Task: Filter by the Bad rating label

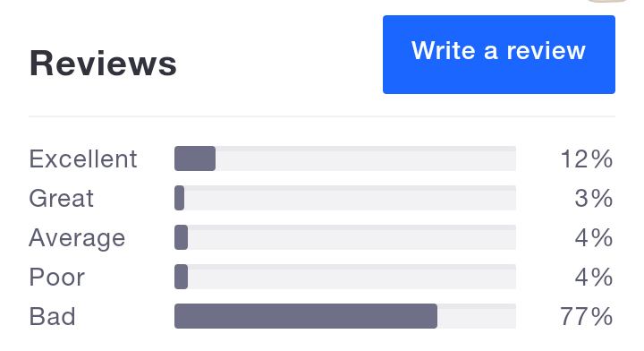Action: point(52,316)
